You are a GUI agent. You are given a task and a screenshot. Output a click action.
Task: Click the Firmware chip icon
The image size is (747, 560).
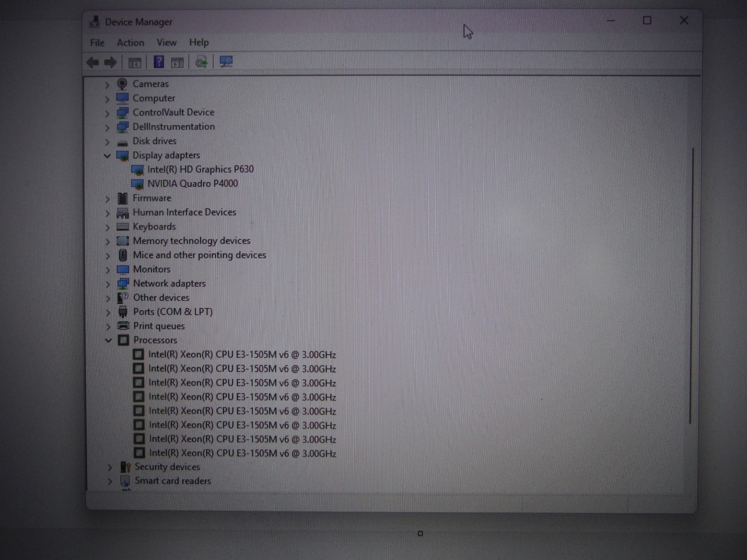click(122, 198)
